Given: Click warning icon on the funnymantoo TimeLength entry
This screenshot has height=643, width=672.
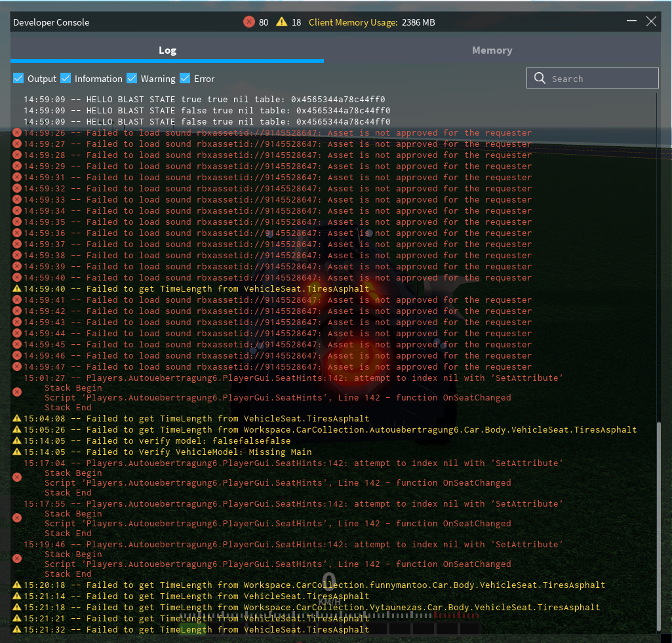Looking at the screenshot, I should tap(17, 585).
